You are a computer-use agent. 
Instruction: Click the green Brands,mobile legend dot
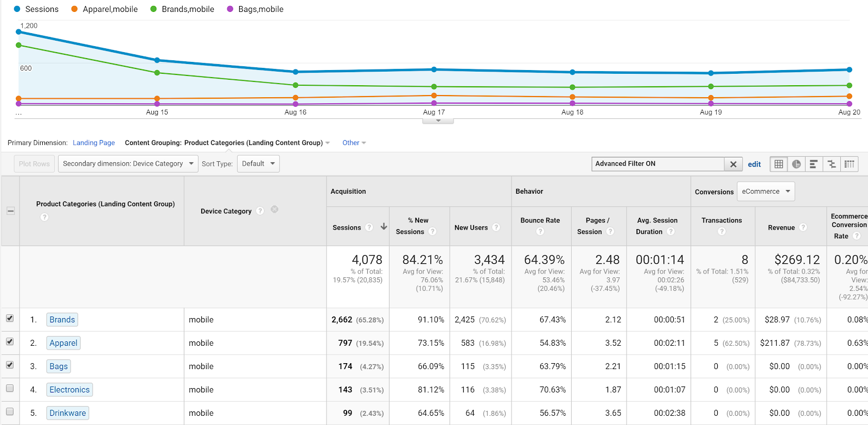[x=154, y=9]
